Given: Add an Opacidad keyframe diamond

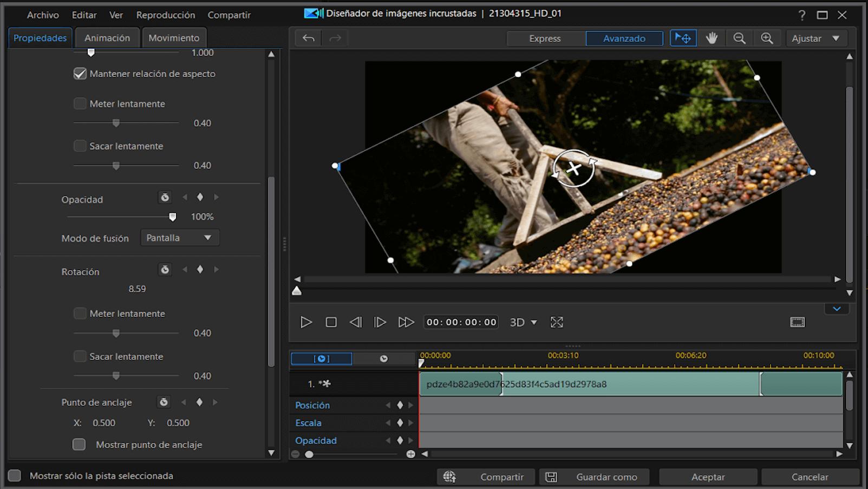Looking at the screenshot, I should point(400,440).
